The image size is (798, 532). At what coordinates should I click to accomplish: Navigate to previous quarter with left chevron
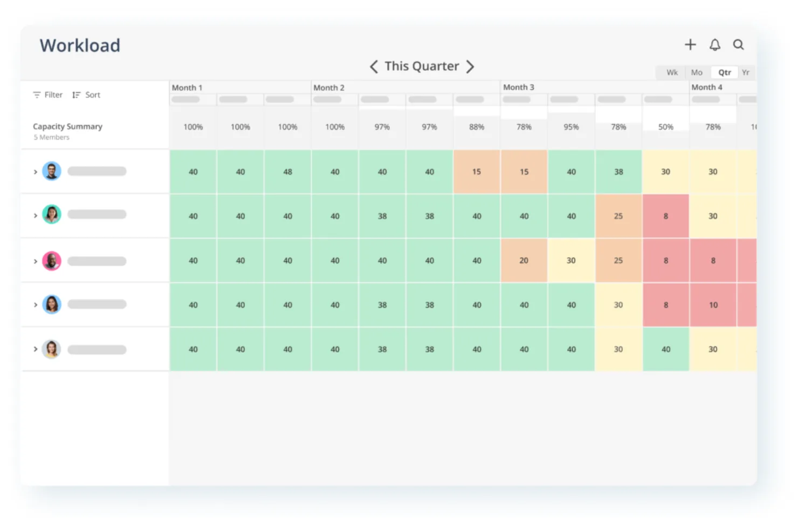pos(374,66)
